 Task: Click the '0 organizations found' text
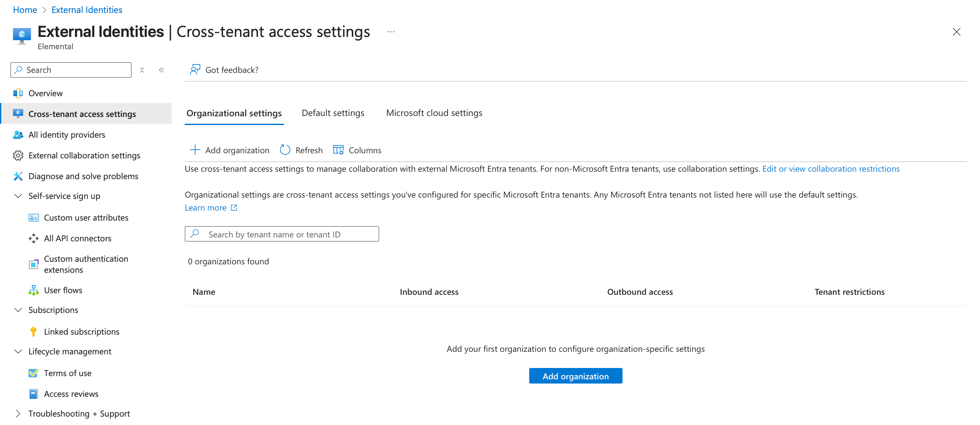(228, 261)
